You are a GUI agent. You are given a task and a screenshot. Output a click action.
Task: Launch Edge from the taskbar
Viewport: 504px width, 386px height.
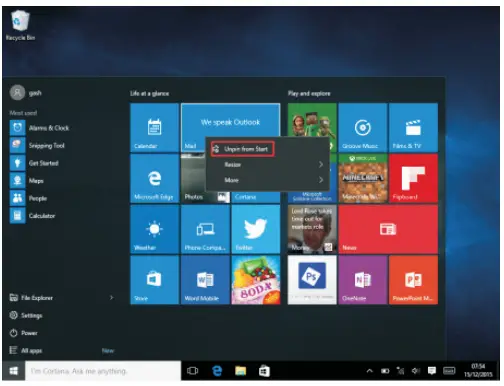[x=217, y=371]
